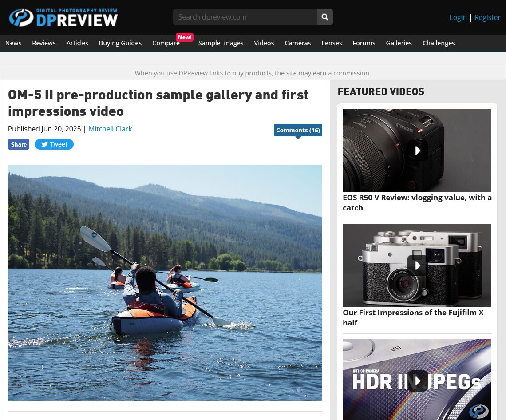Select Sample Images in navigation
Screen dimensions: 506x420
pos(221,43)
